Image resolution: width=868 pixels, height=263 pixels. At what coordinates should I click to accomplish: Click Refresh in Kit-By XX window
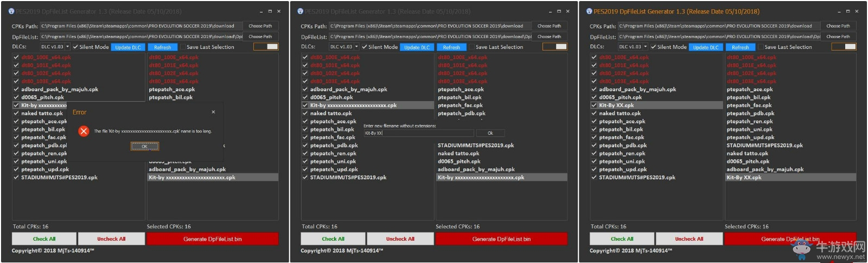[x=740, y=47]
